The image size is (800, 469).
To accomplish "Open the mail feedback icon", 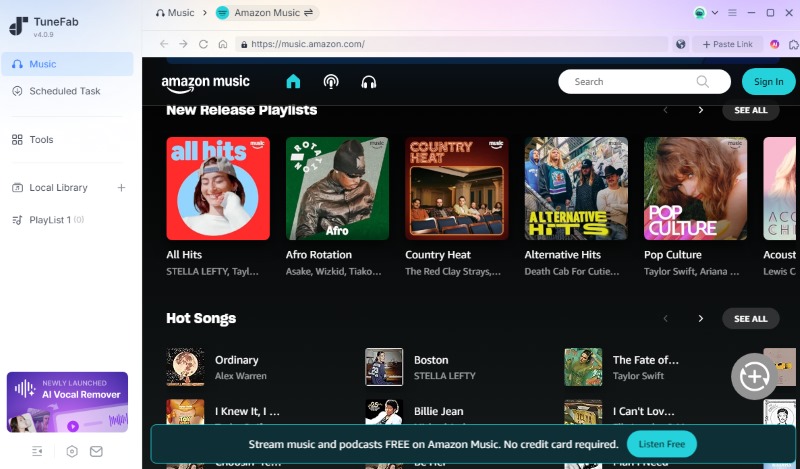I will point(96,451).
